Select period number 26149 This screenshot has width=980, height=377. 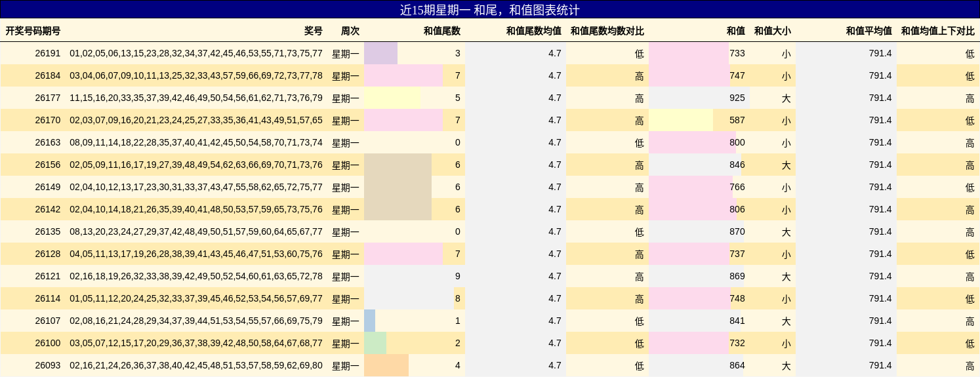point(47,187)
